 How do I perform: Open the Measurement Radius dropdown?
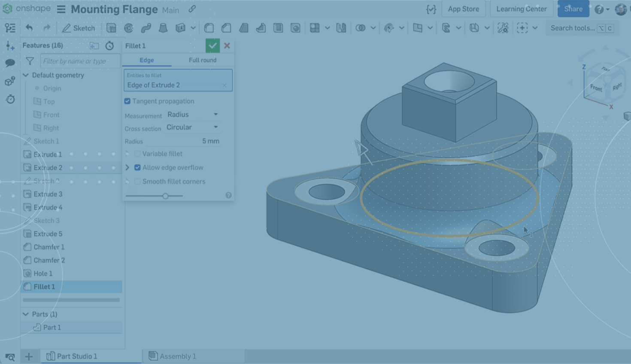click(x=193, y=115)
